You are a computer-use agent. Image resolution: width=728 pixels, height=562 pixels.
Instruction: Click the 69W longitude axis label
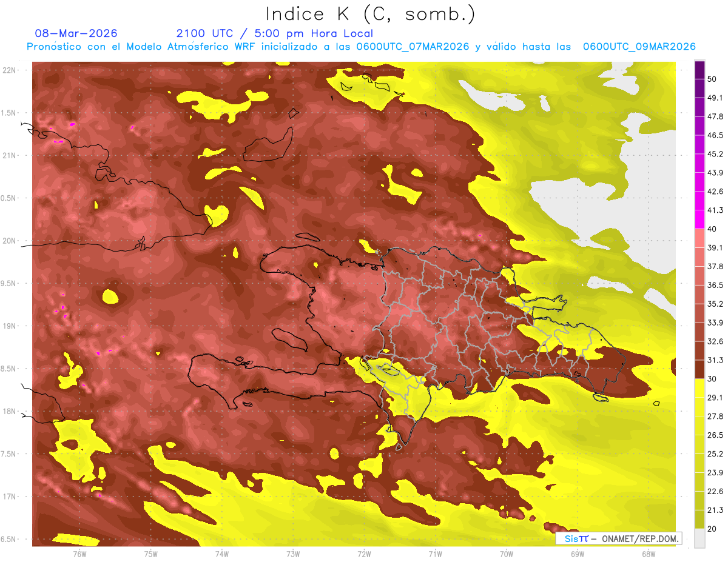click(x=578, y=554)
